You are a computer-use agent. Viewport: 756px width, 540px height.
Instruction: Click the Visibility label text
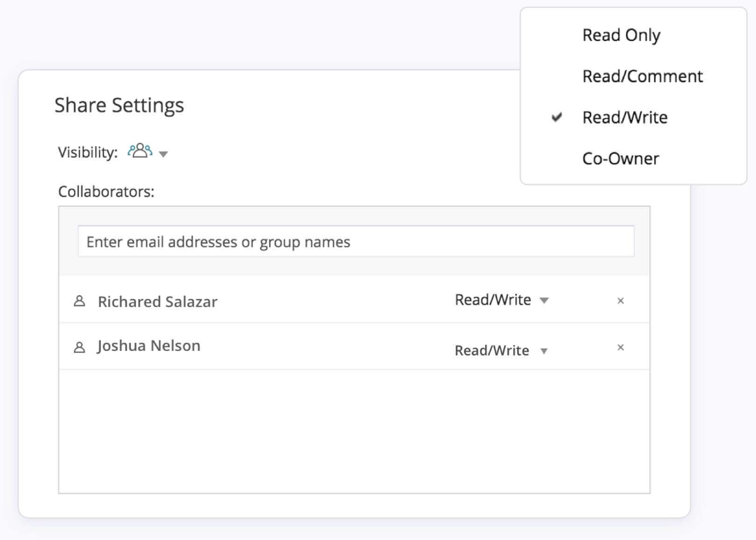[x=87, y=152]
